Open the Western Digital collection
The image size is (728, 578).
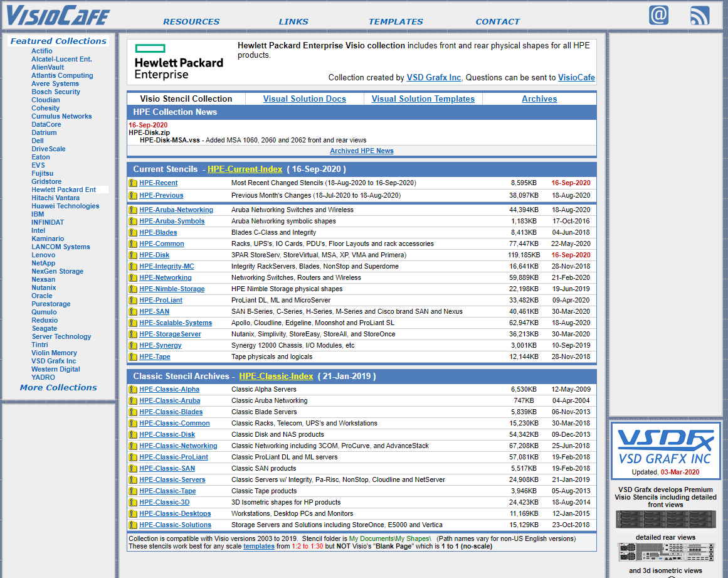[56, 370]
